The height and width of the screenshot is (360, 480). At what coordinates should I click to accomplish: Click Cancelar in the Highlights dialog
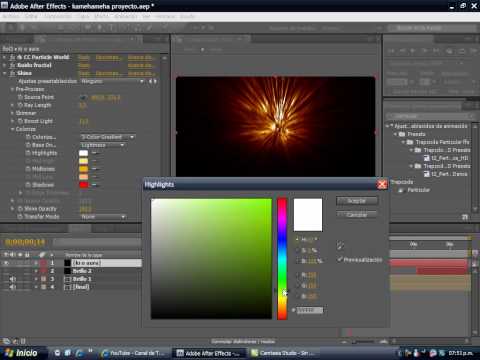coord(357,215)
